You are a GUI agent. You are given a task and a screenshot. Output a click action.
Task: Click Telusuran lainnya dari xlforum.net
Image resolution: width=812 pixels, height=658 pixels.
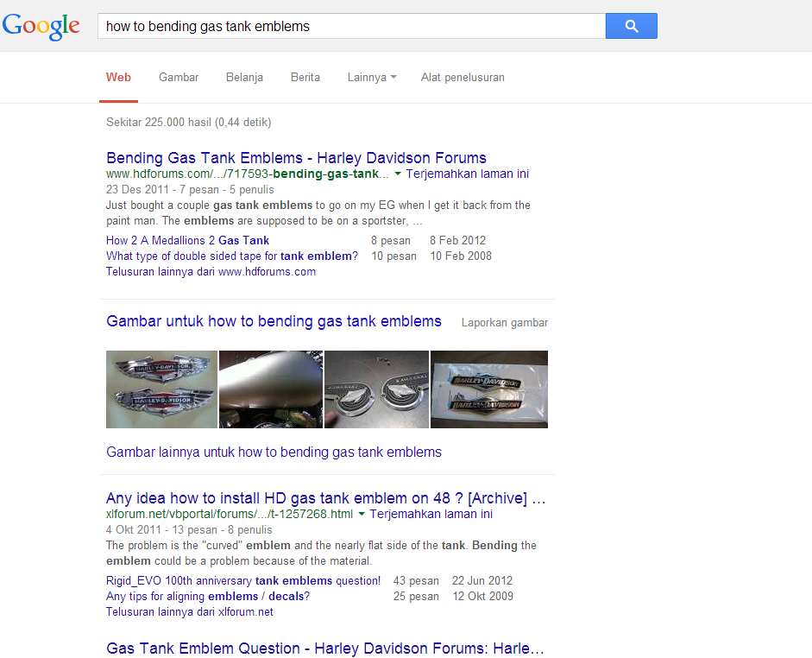[190, 612]
